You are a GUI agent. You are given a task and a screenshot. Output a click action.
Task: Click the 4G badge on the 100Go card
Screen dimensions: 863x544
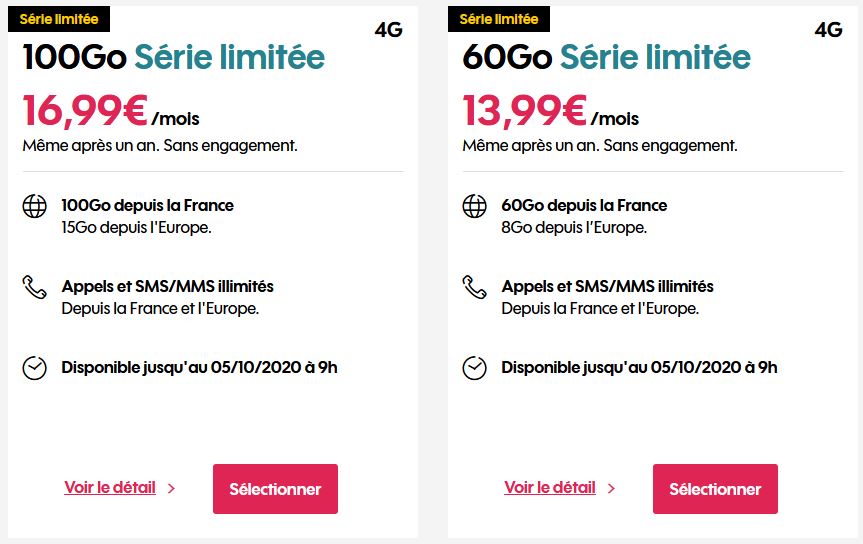[388, 30]
